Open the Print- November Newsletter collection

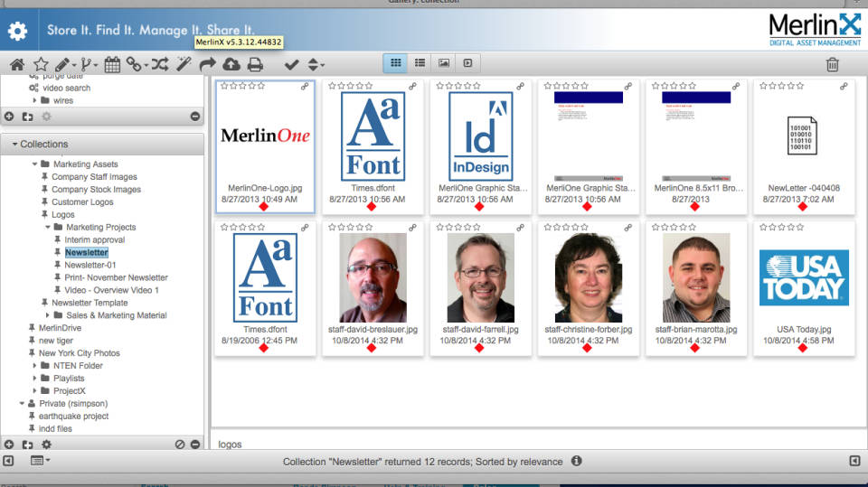pyautogui.click(x=116, y=278)
